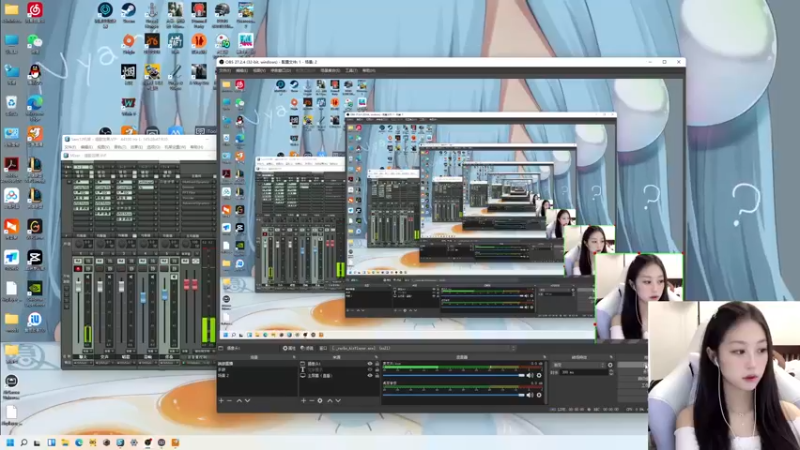Toggle M mute on mixer channel 1
The height and width of the screenshot is (450, 800).
[78, 261]
